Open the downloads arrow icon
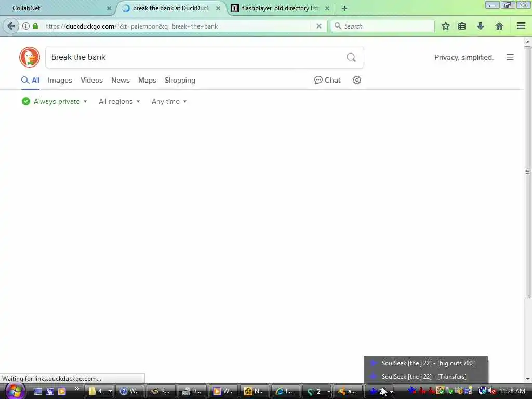 pyautogui.click(x=481, y=26)
